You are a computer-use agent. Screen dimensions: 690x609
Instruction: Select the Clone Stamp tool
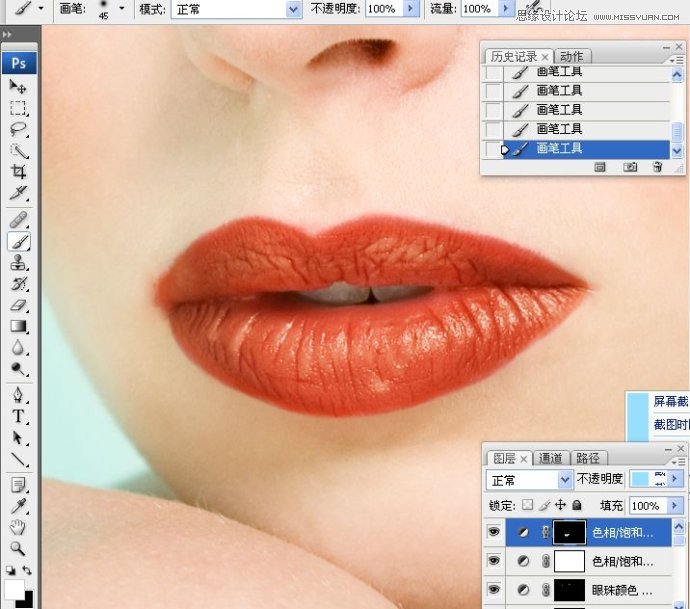tap(18, 263)
